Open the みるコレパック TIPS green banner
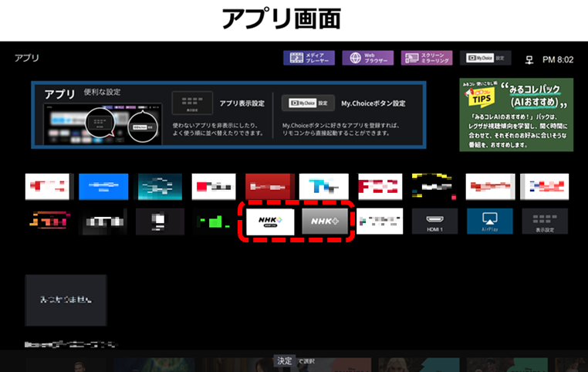Image resolution: width=588 pixels, height=372 pixels. coord(516,113)
